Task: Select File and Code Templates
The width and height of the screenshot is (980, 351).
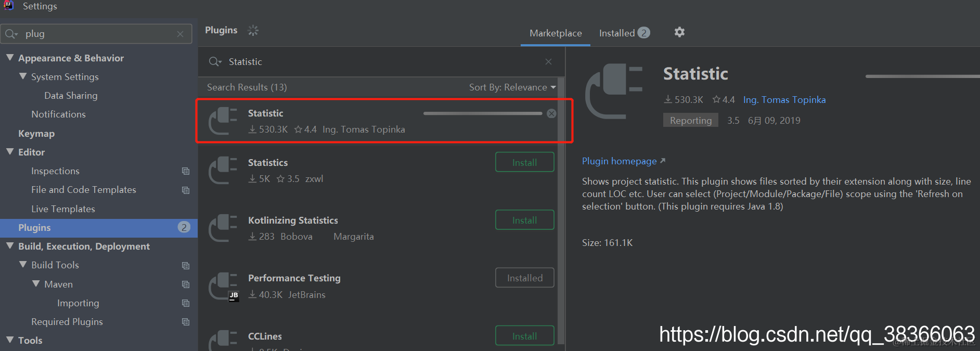Action: (x=84, y=190)
